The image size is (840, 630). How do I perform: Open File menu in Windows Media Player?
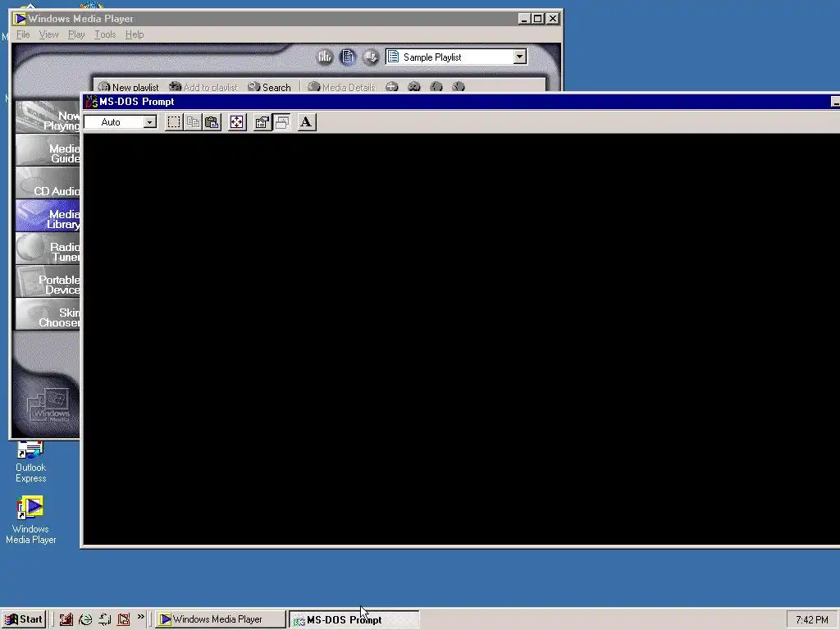(23, 34)
